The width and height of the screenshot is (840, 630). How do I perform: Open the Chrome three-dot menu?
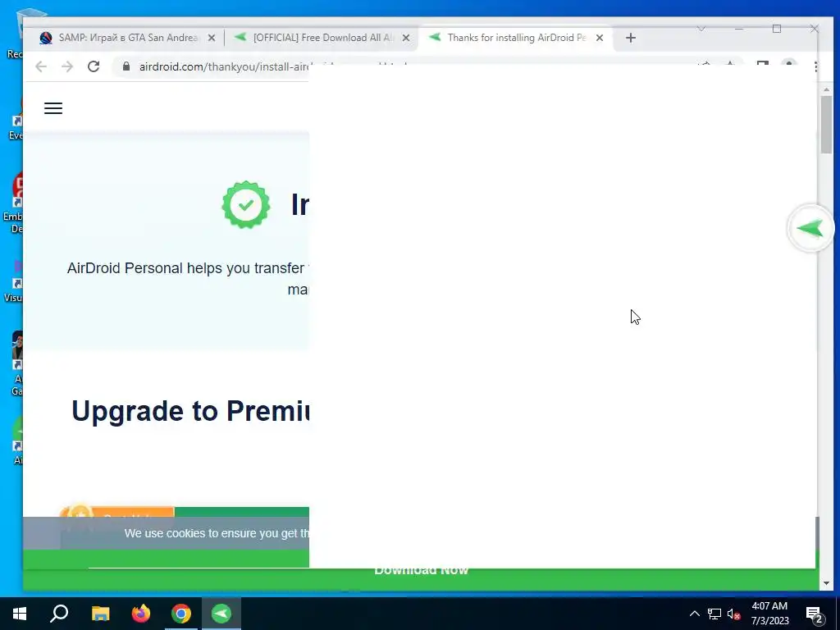point(815,67)
